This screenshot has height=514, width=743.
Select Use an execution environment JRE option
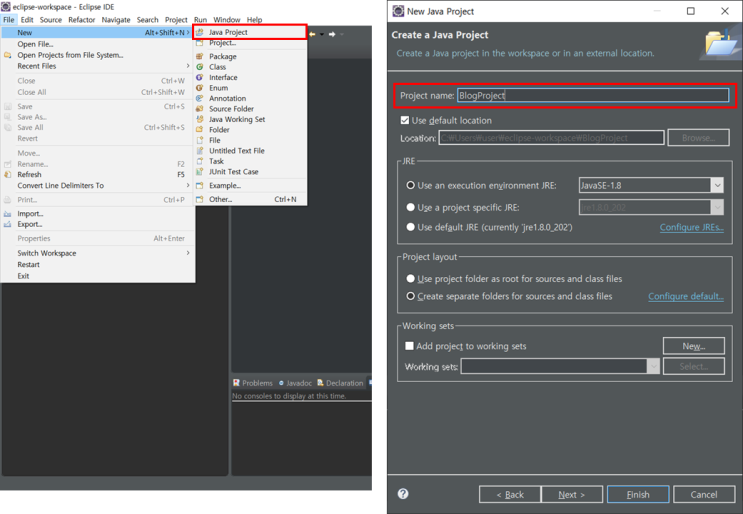410,185
